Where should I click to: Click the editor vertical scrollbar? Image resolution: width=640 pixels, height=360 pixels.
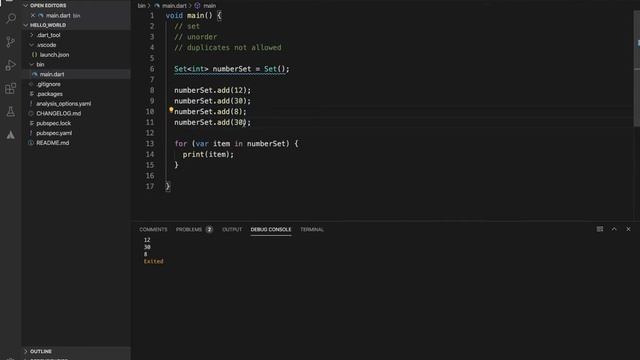[x=636, y=69]
